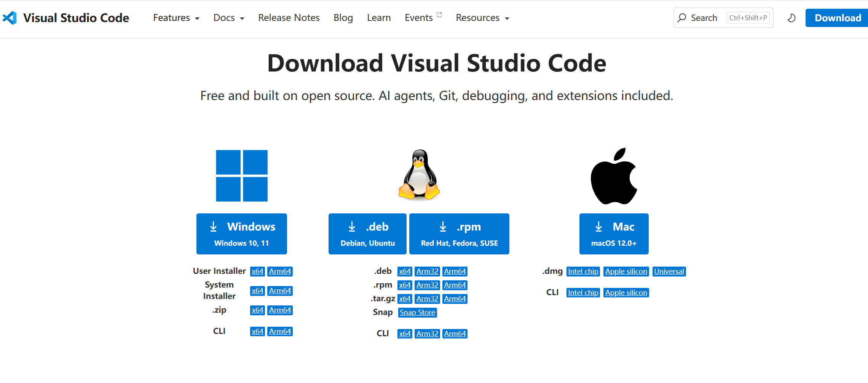Select Intel chip for Mac CLI
Image resolution: width=868 pixels, height=383 pixels.
click(x=583, y=293)
